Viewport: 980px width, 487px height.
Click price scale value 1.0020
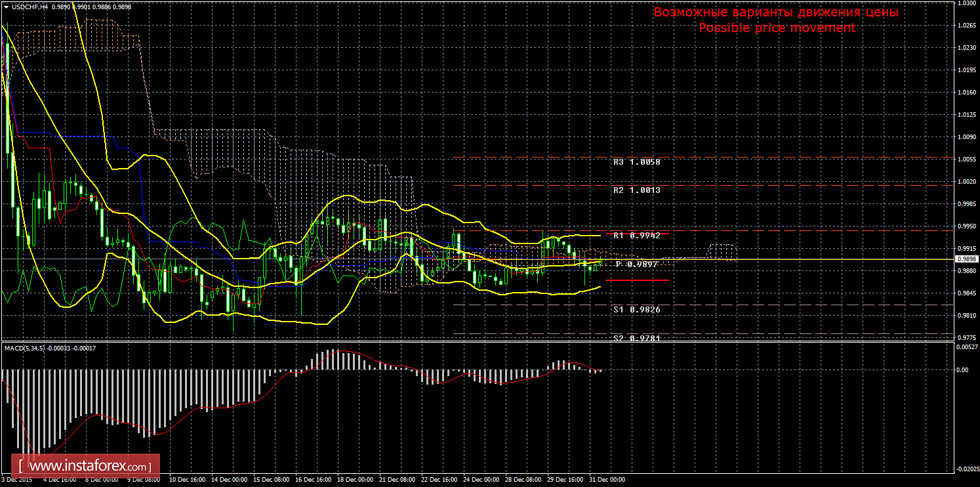click(967, 181)
